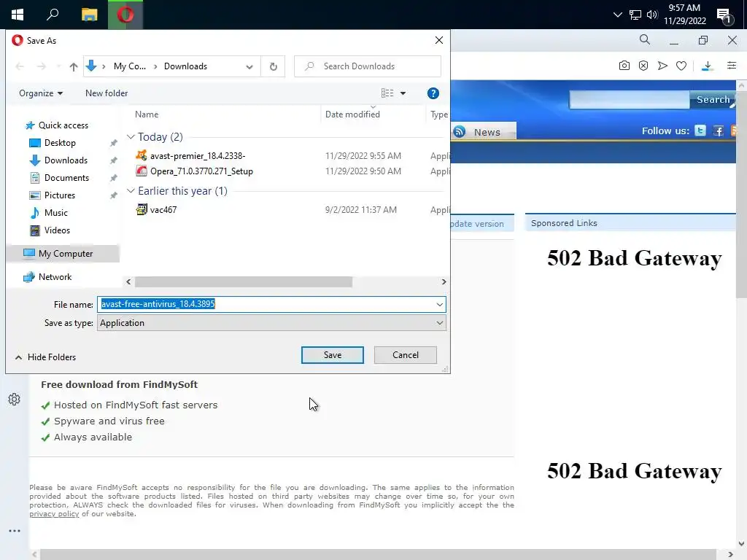The height and width of the screenshot is (560, 747).
Task: Select Network in navigation pane
Action: (55, 276)
